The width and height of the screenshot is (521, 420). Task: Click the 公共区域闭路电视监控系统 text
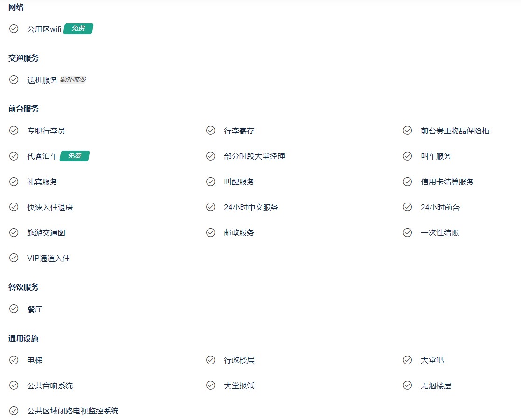(x=73, y=411)
